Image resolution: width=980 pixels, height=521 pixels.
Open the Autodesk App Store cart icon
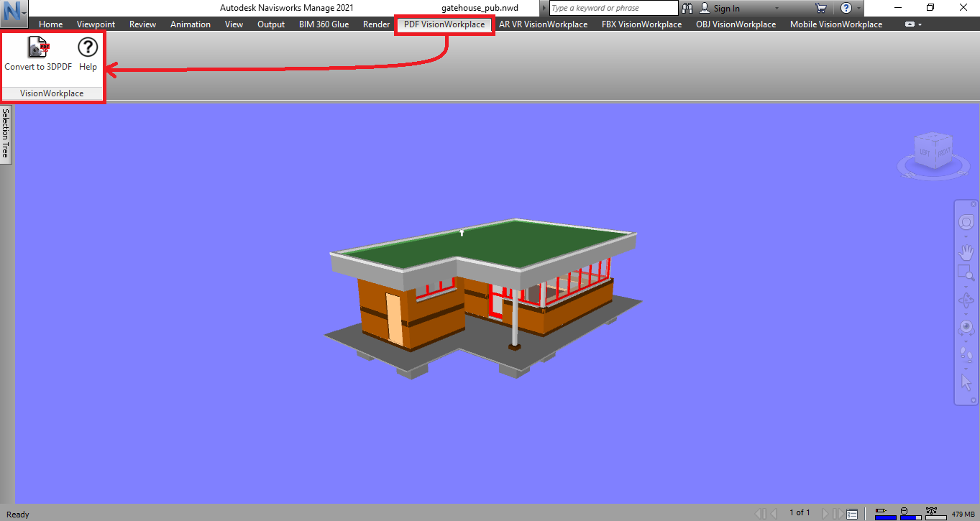coord(821,8)
